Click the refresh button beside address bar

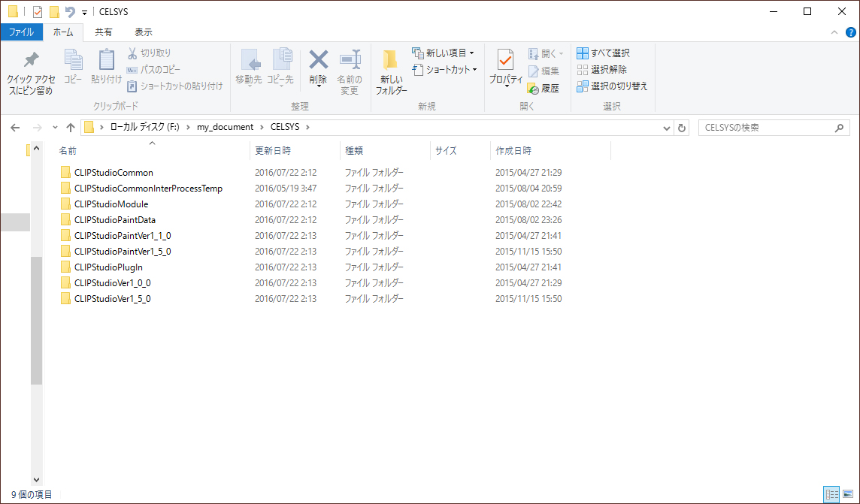[x=682, y=128]
